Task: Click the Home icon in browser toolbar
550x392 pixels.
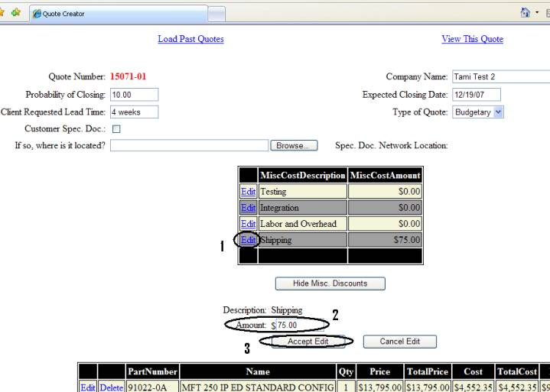Action: tap(521, 13)
